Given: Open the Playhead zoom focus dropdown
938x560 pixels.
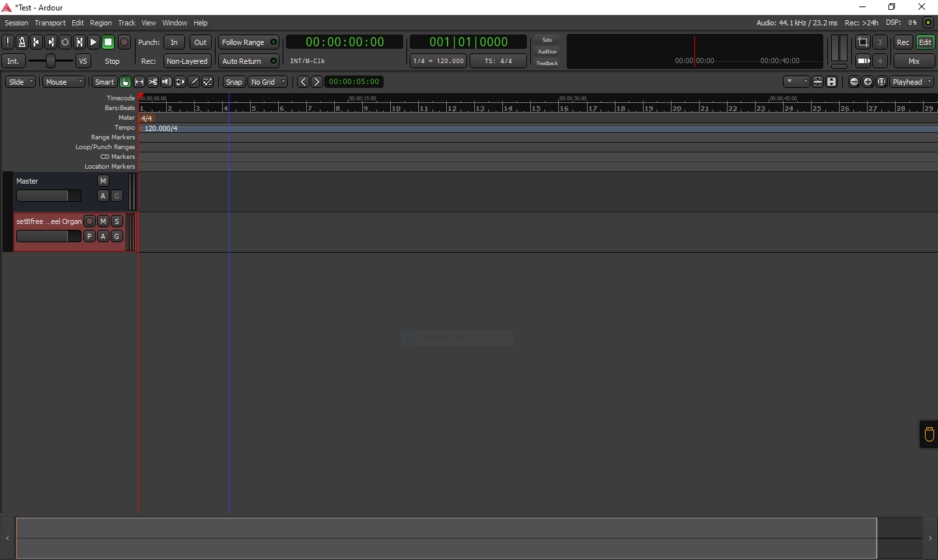Looking at the screenshot, I should point(912,82).
